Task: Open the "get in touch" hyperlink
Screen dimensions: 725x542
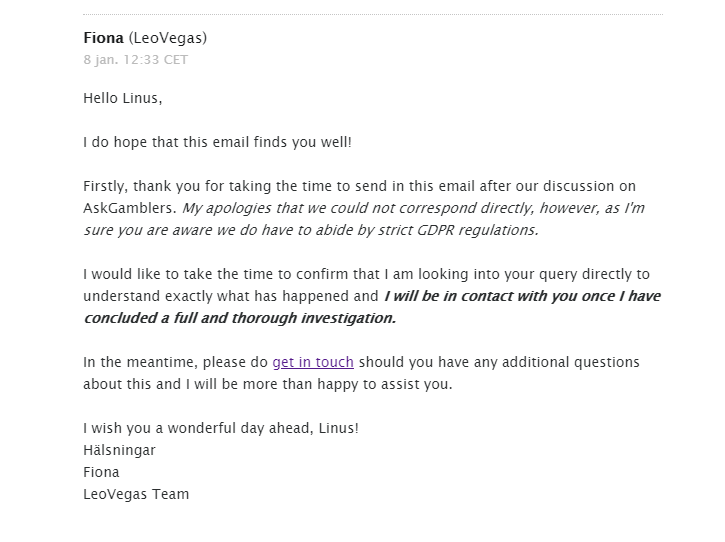Action: 313,362
